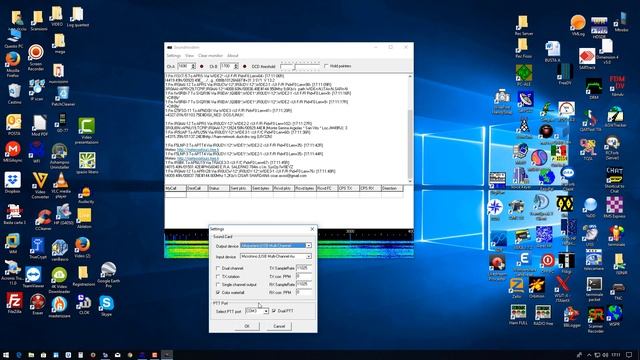Open RMS Express desktop shortcut
The width and height of the screenshot is (640, 360).
(614, 207)
